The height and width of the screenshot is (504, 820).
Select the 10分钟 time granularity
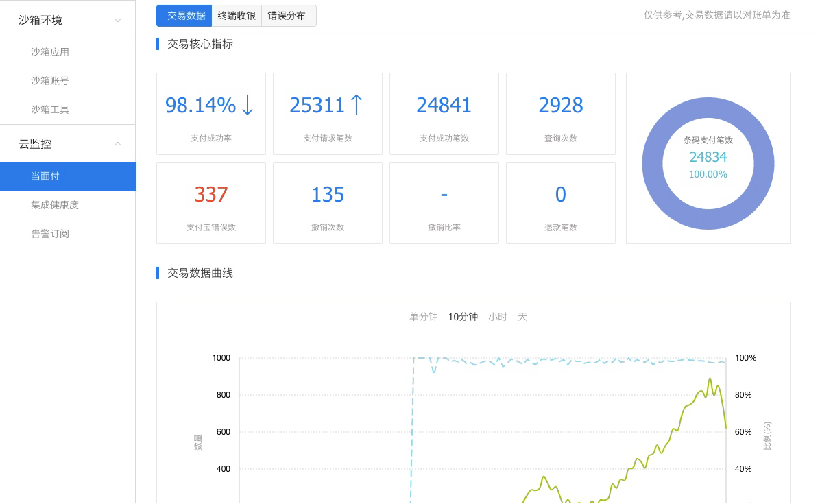(463, 317)
